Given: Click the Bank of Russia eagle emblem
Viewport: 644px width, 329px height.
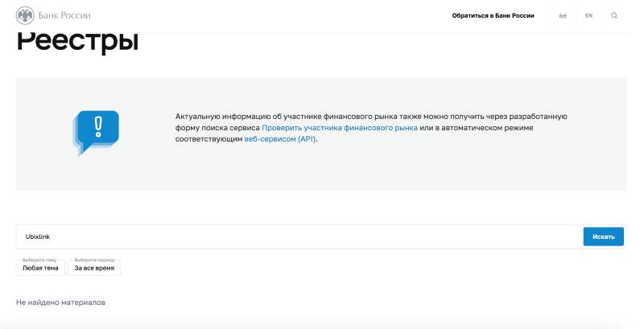Looking at the screenshot, I should [26, 15].
